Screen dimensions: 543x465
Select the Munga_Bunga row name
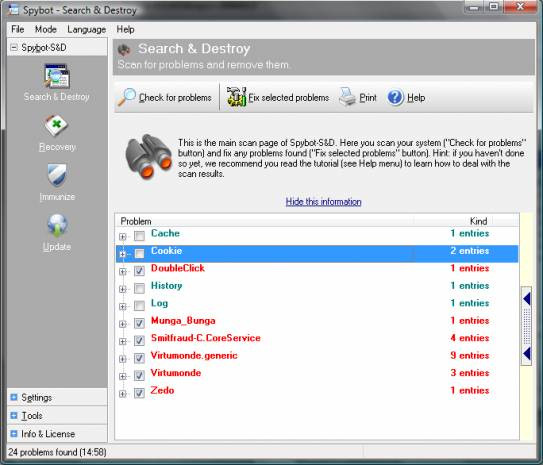(x=183, y=321)
